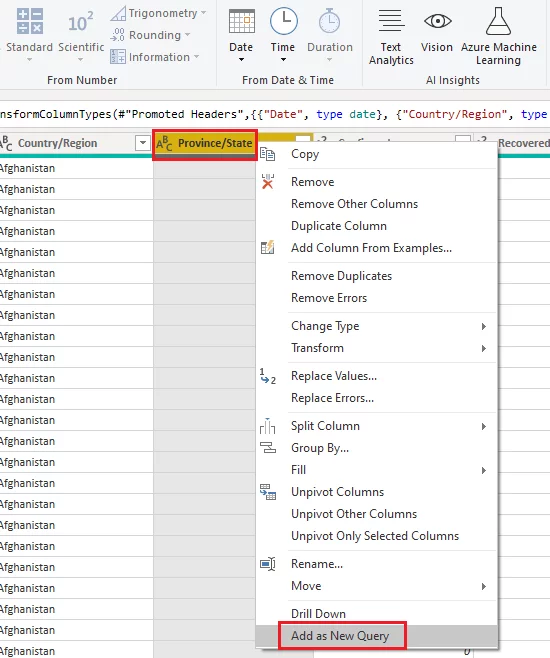Open the Trigonometry functions icon
This screenshot has height=658, width=550.
coord(118,13)
